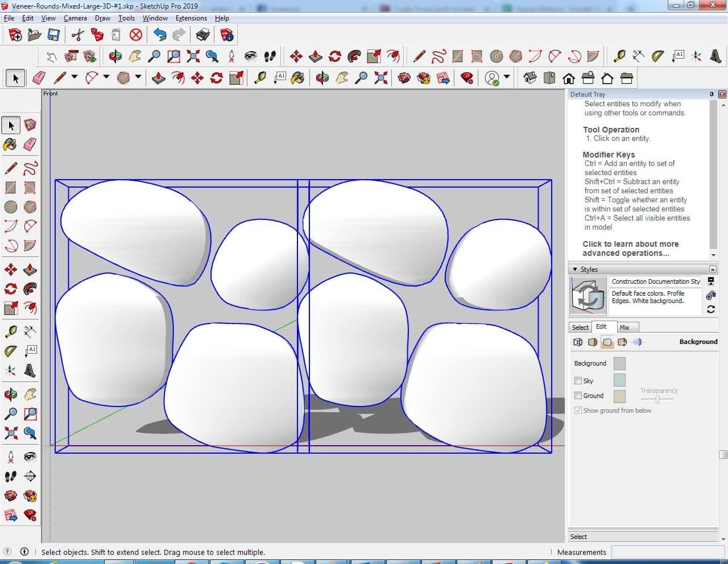Screen dimensions: 728x564
Task: Enable the Ground checkbox
Action: point(578,396)
